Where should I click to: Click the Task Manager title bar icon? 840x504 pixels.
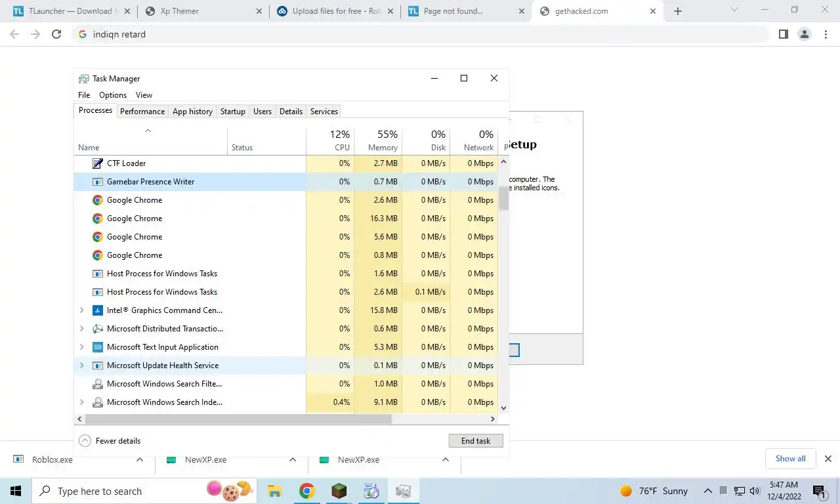(84, 79)
